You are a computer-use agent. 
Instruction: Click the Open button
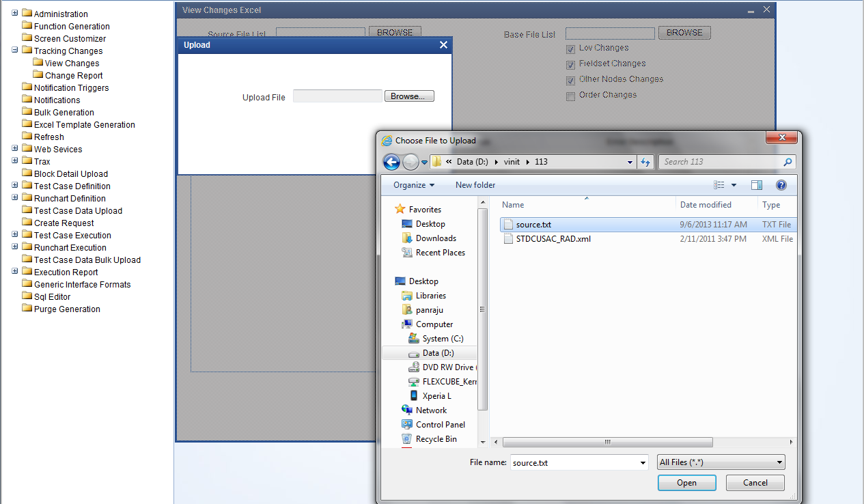coord(686,483)
